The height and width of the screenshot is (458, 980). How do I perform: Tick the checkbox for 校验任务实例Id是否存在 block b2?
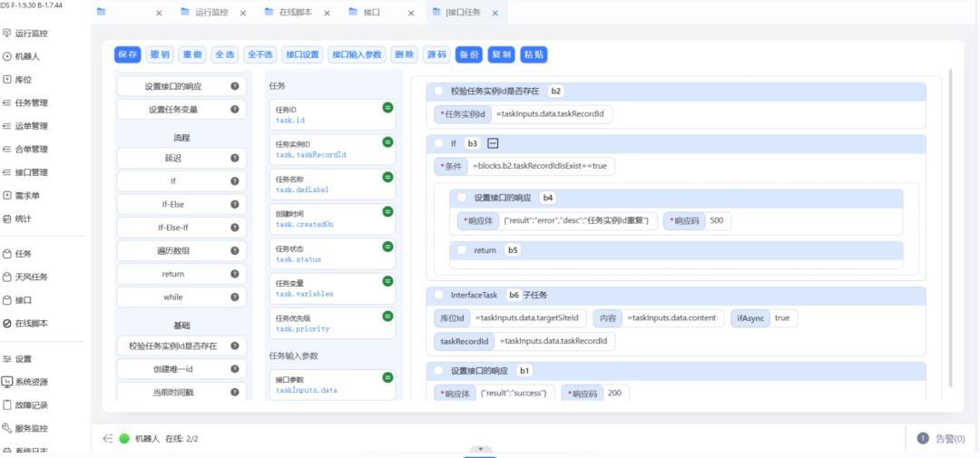[439, 91]
